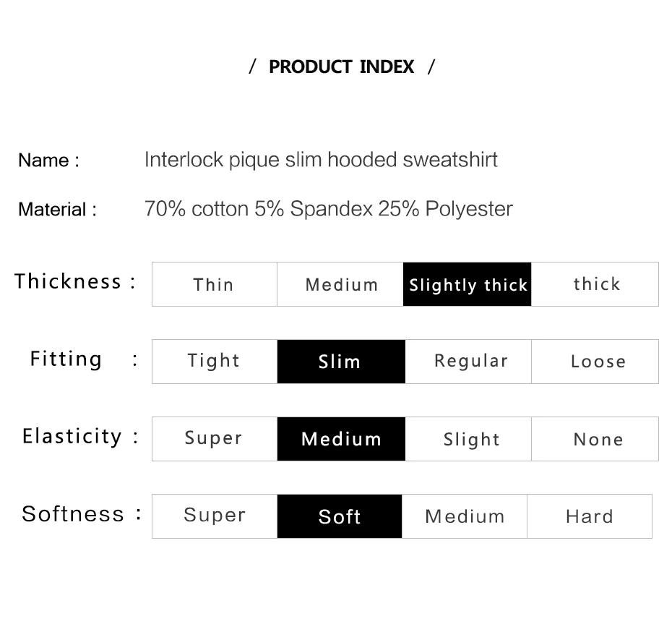Select None for elasticity
The width and height of the screenshot is (672, 619).
pyautogui.click(x=595, y=438)
